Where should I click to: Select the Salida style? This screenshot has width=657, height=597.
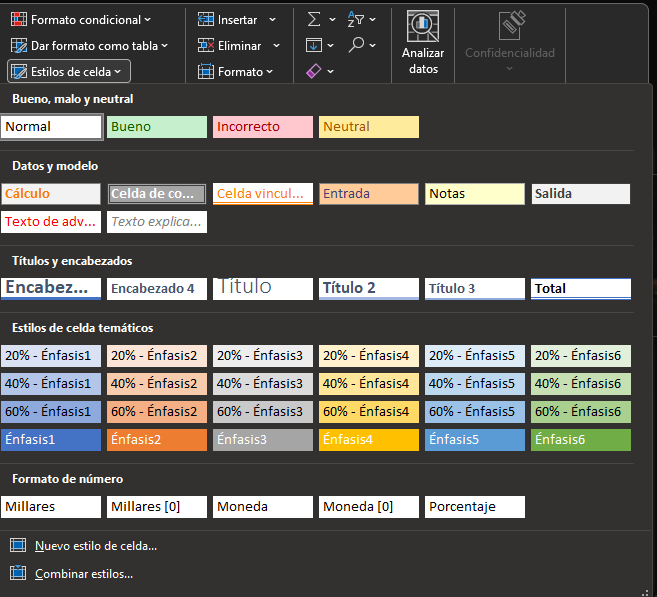pyautogui.click(x=581, y=194)
